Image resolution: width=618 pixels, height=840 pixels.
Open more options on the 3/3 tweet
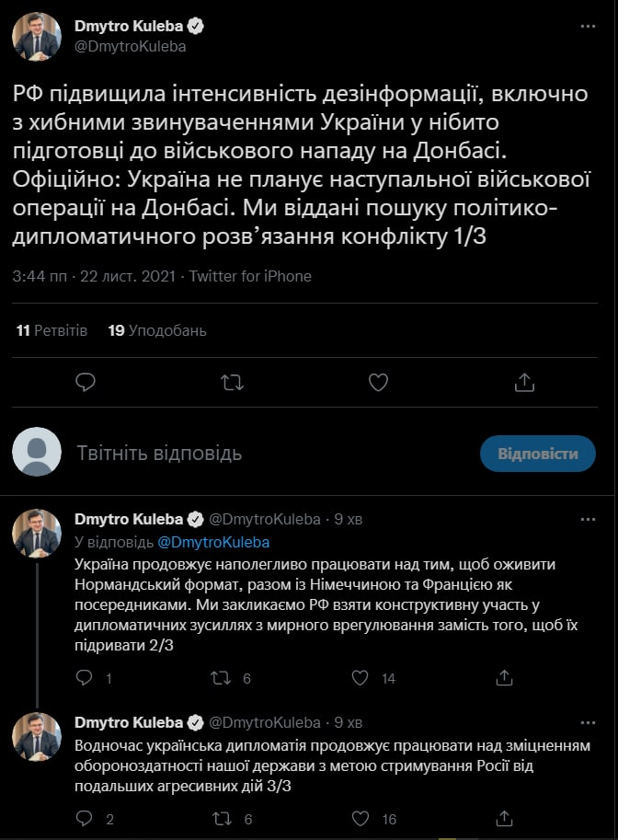(588, 722)
